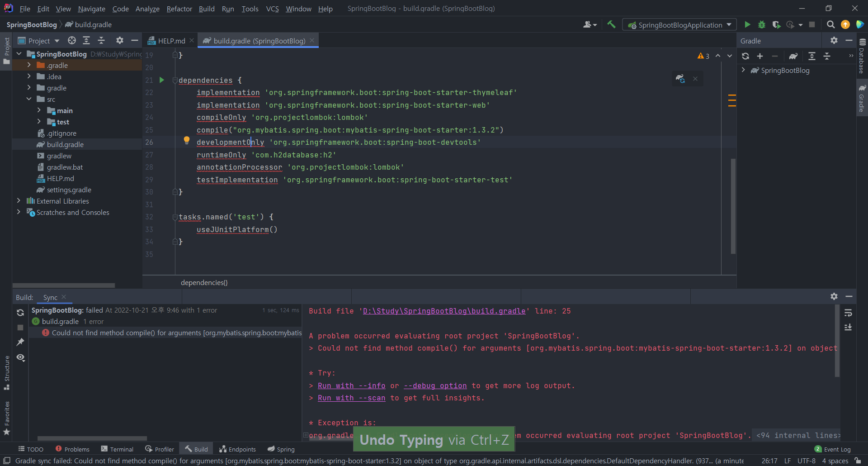The image size is (868, 466).
Task: Rerun Gradle sync in Build panel
Action: pyautogui.click(x=20, y=313)
